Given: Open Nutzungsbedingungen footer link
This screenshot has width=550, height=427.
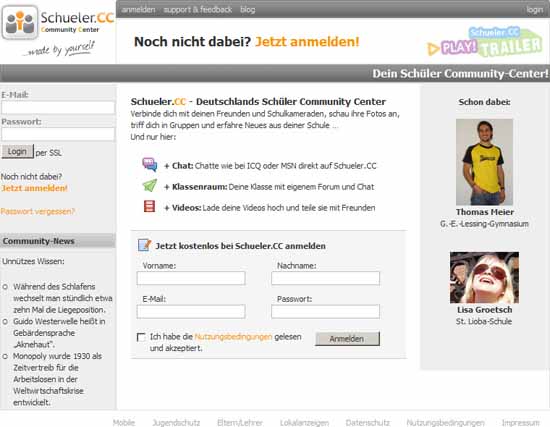Looking at the screenshot, I should 445,423.
